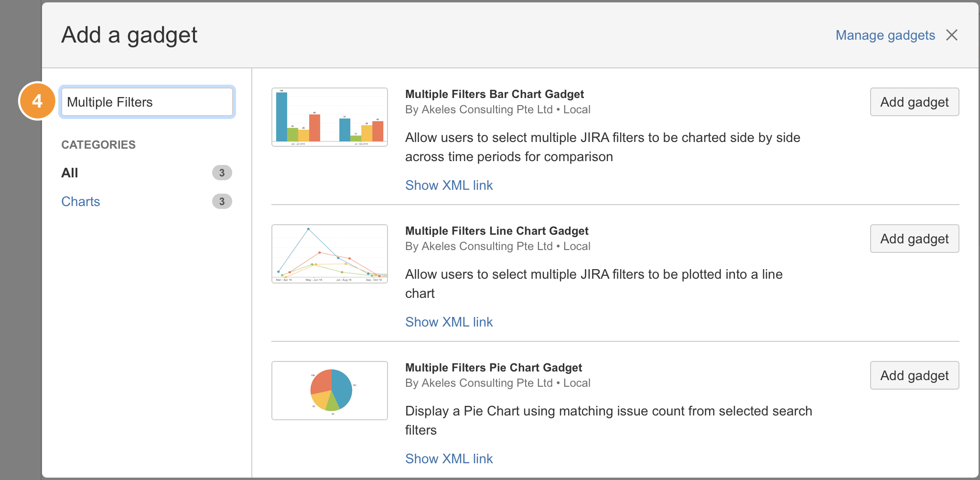The width and height of the screenshot is (980, 480).
Task: Click the All category count badge
Action: point(222,173)
